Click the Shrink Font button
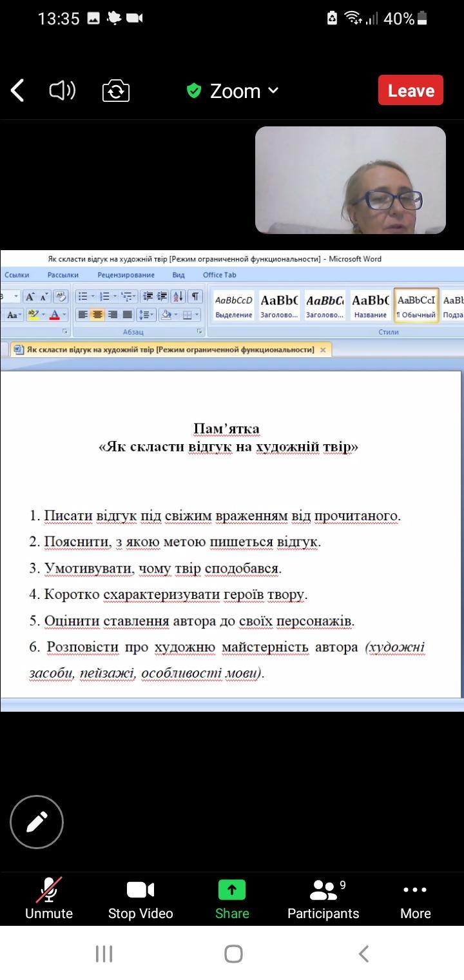Image resolution: width=464 pixels, height=980 pixels. (44, 297)
